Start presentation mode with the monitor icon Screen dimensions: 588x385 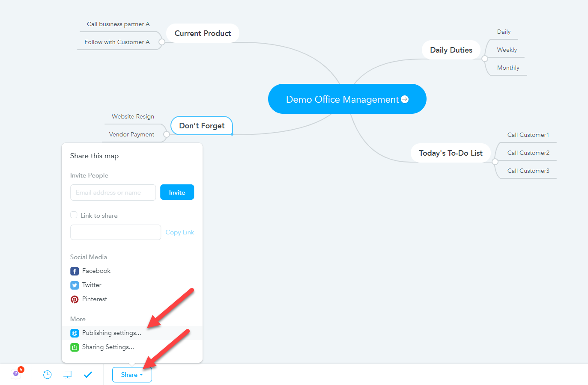68,374
